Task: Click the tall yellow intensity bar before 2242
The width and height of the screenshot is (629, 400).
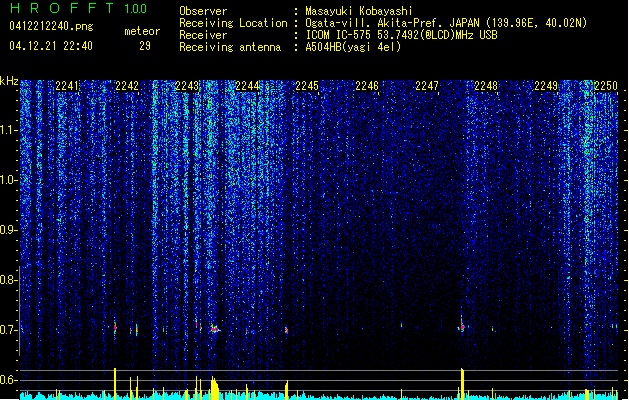Action: (115, 384)
